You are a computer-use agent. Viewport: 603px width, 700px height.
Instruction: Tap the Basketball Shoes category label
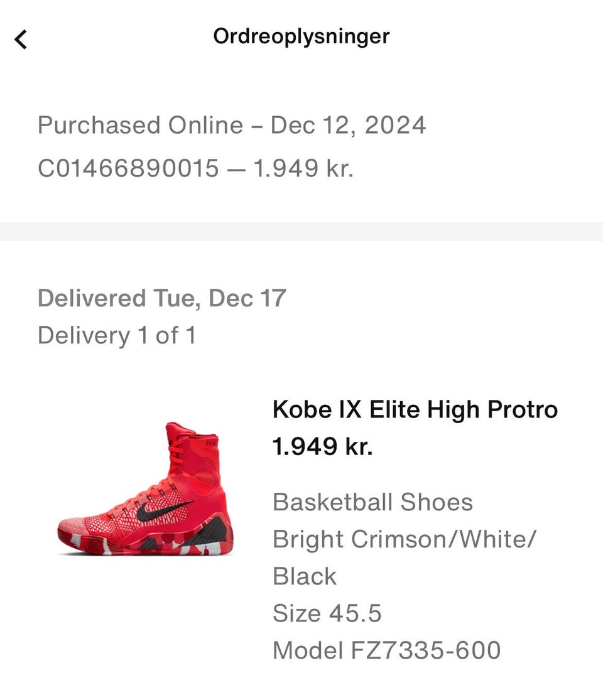(372, 502)
